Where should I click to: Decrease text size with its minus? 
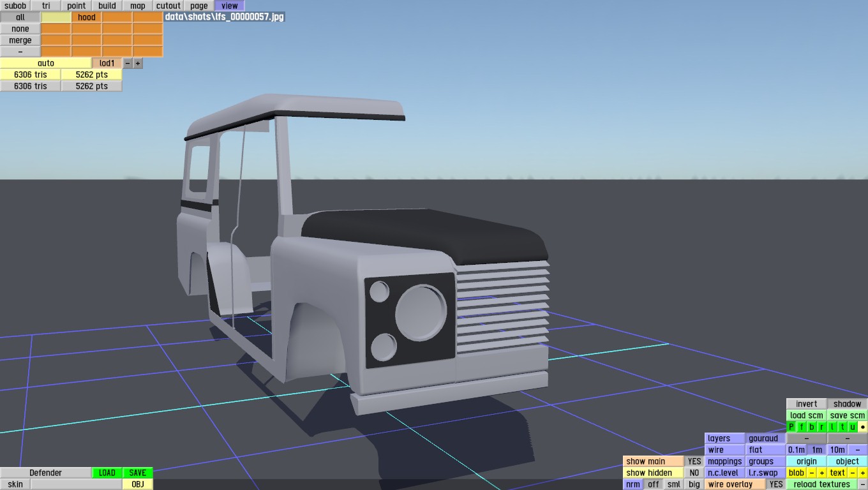click(x=853, y=473)
